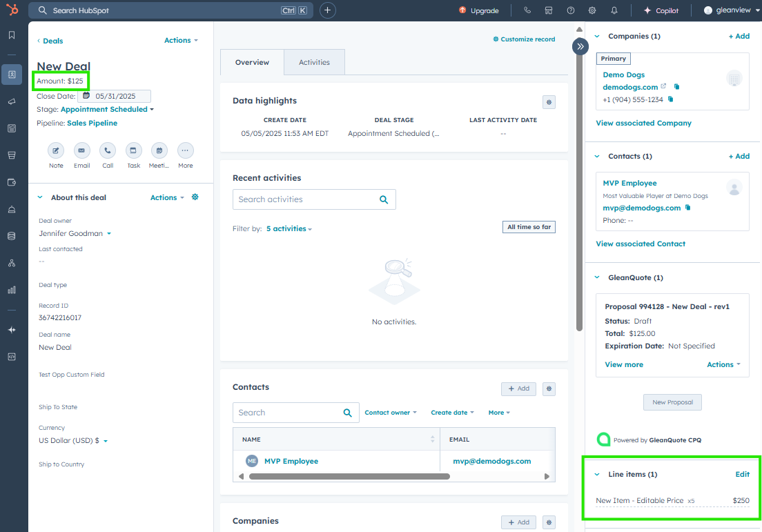
Task: Create a Task for the deal
Action: pos(134,150)
